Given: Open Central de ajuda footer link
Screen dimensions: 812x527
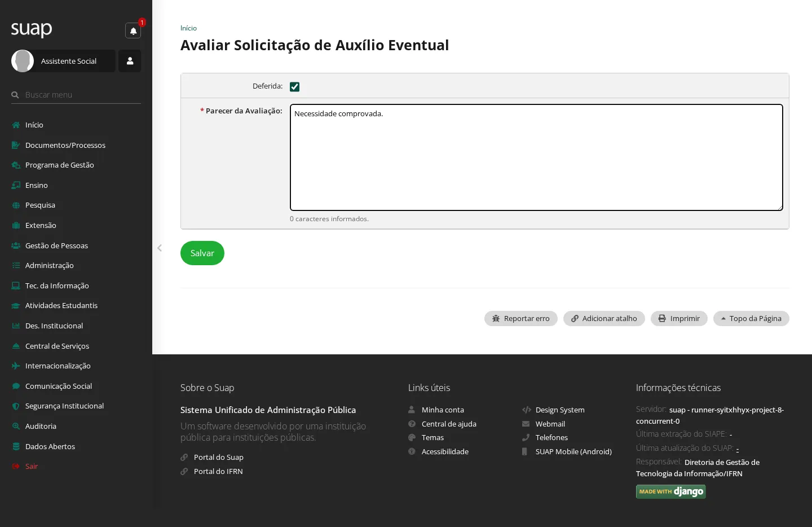Looking at the screenshot, I should [449, 424].
